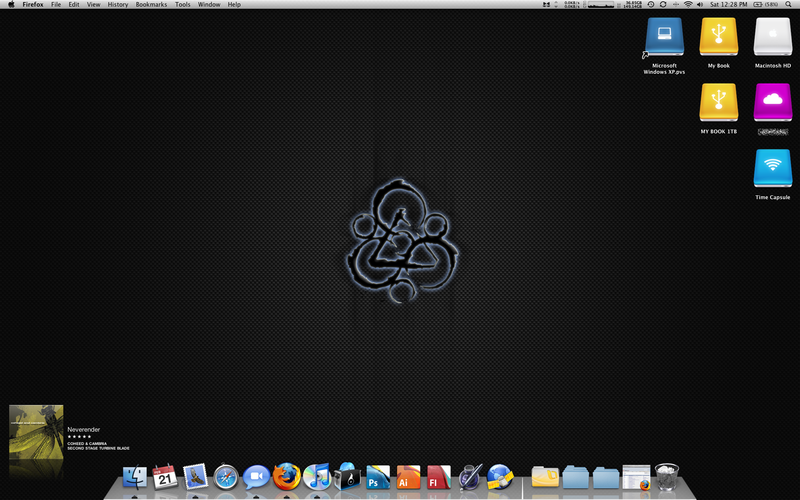Open the File menu
800x500 pixels.
tap(56, 4)
